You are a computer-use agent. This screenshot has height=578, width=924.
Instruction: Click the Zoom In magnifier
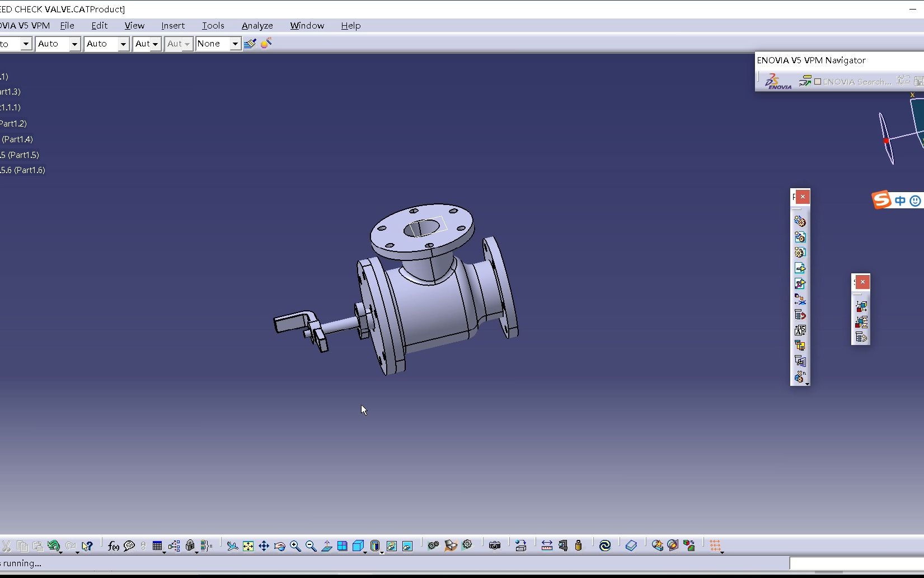(x=296, y=546)
